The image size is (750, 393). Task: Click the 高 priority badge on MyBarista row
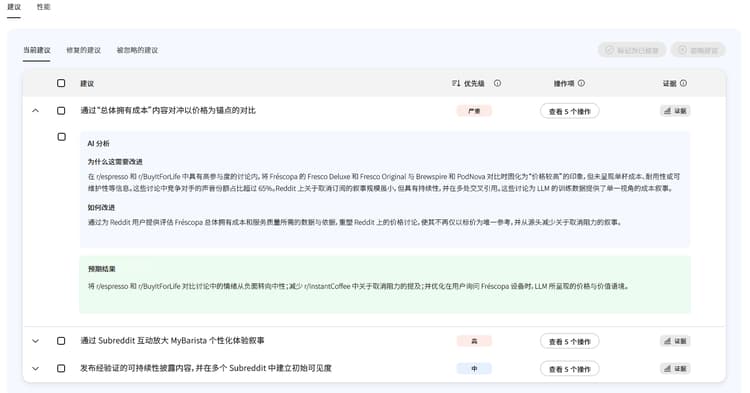coord(474,341)
